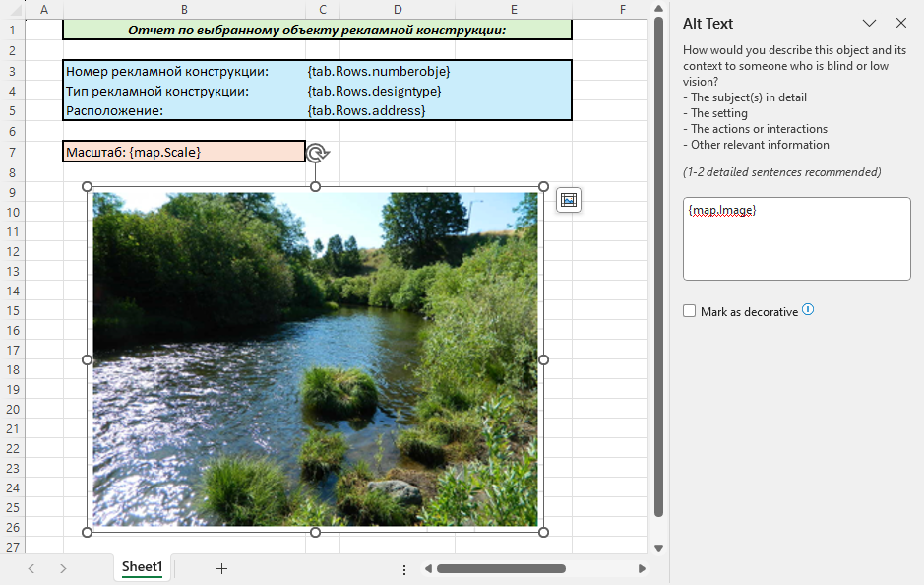This screenshot has height=585, width=924.
Task: Click the info icon next to Mark as decorative
Action: (808, 310)
